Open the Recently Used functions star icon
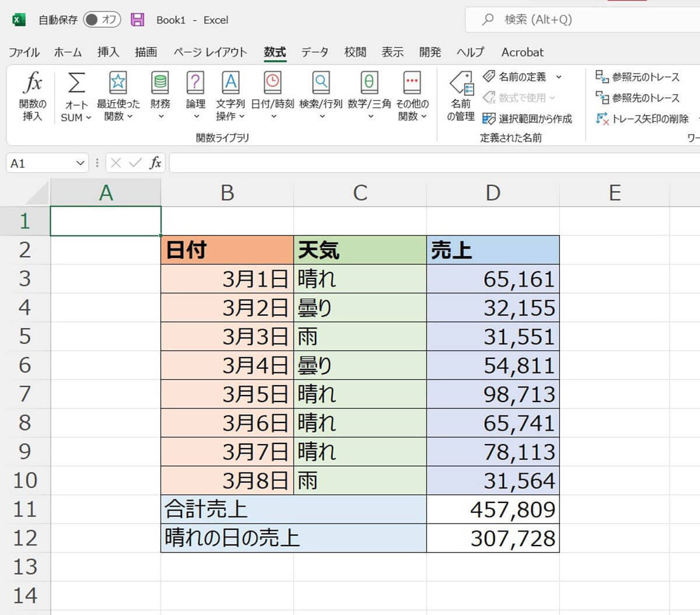 coord(118,84)
